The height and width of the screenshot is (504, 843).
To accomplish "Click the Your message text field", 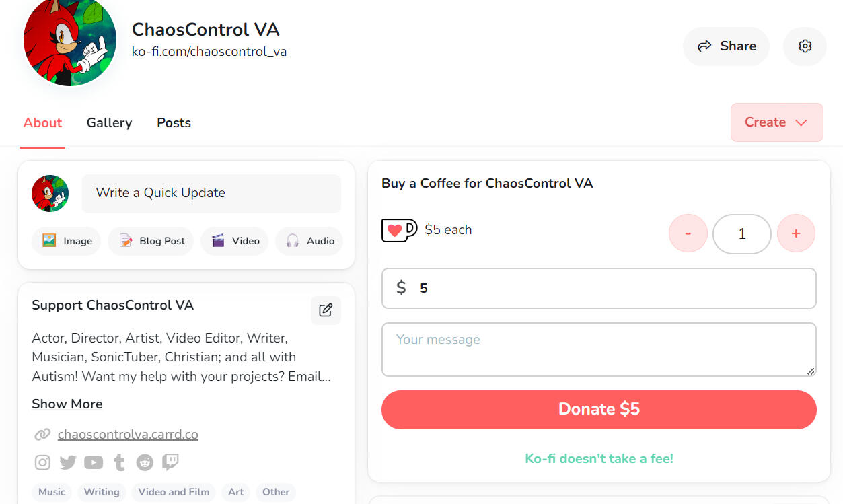I will (599, 349).
